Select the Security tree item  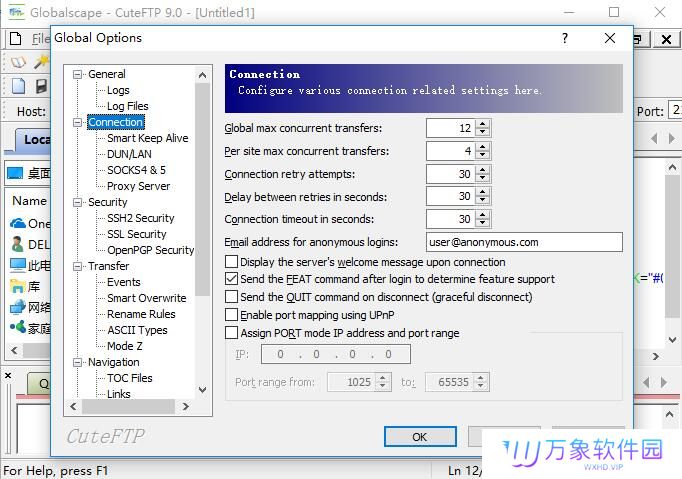tap(107, 202)
